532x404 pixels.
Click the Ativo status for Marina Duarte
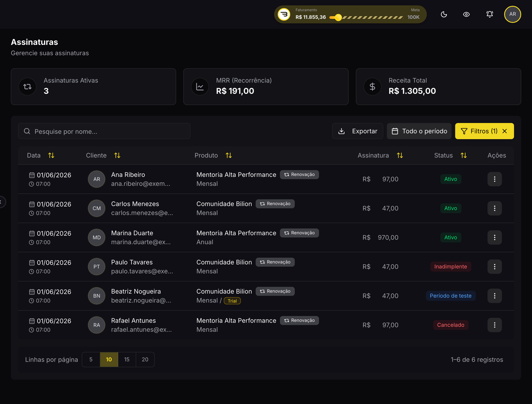point(451,238)
